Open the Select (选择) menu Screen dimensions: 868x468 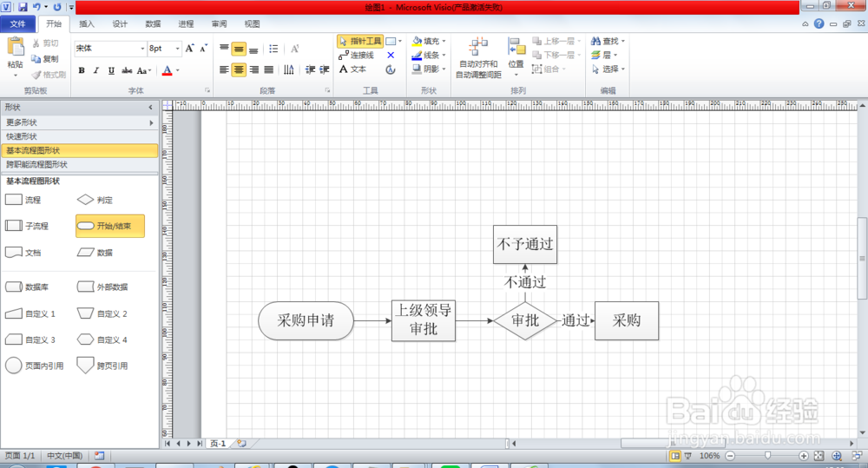[608, 69]
